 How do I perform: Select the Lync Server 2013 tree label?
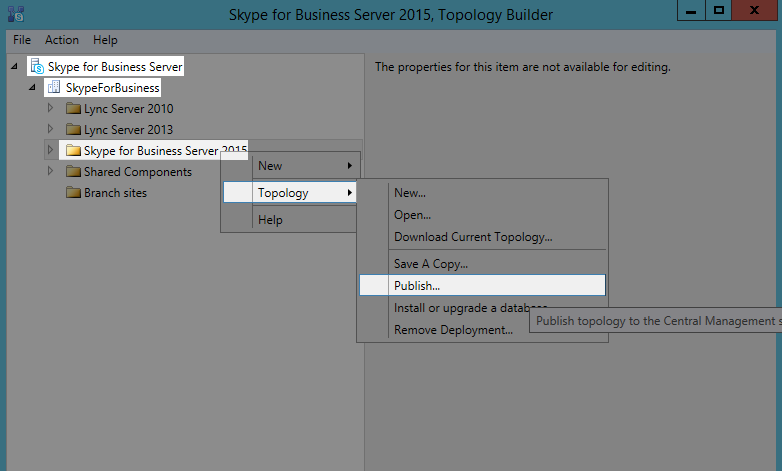pyautogui.click(x=129, y=130)
